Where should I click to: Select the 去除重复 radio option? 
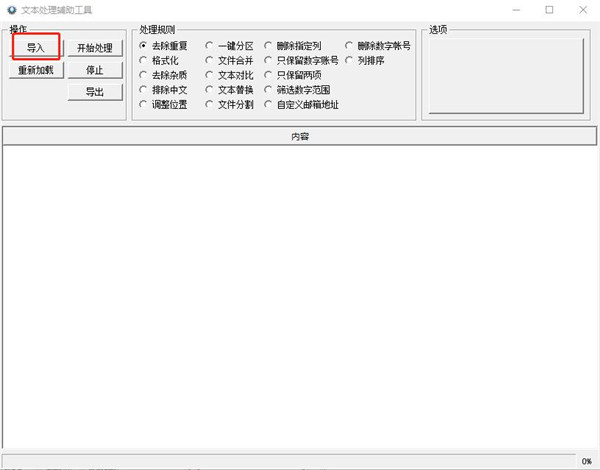144,46
